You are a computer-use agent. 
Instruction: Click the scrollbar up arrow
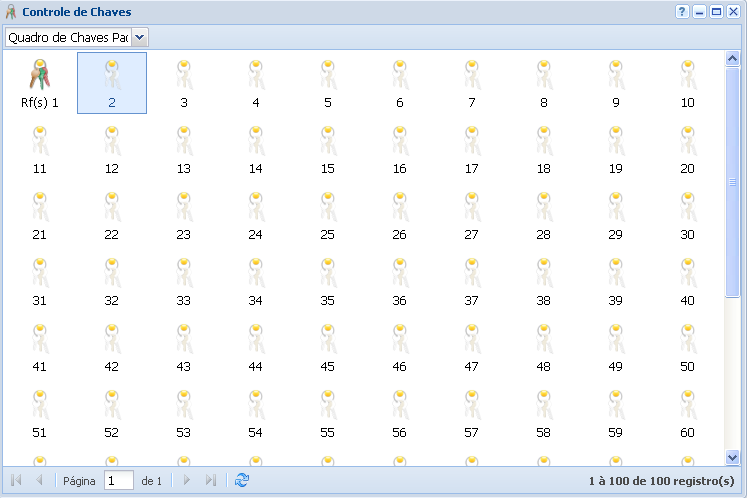click(733, 59)
